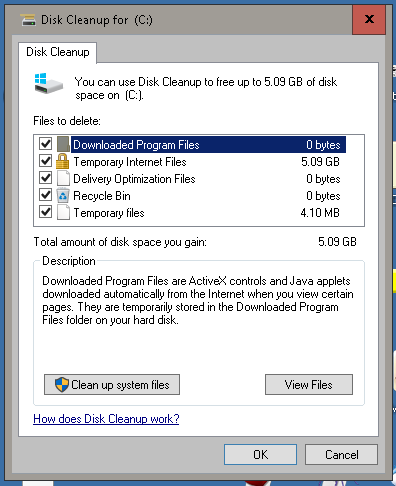The height and width of the screenshot is (486, 396).
Task: Select the Downloaded Program Files row
Action: 208,145
